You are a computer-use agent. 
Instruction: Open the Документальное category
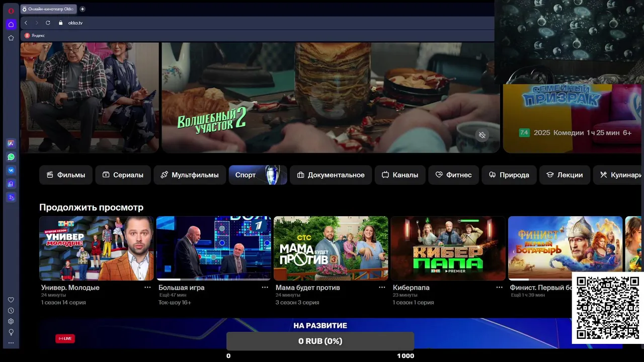pyautogui.click(x=331, y=175)
